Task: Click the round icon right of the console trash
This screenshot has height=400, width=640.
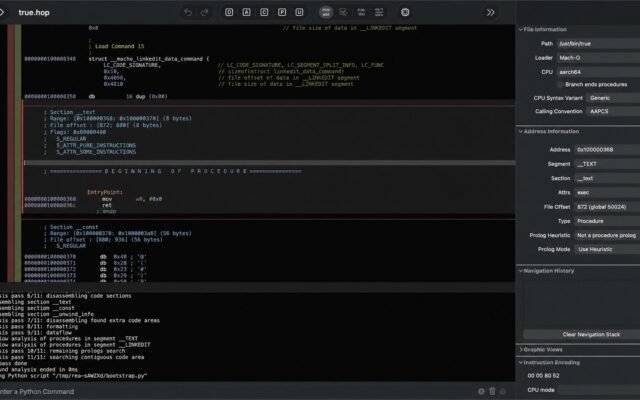Action: point(503,391)
